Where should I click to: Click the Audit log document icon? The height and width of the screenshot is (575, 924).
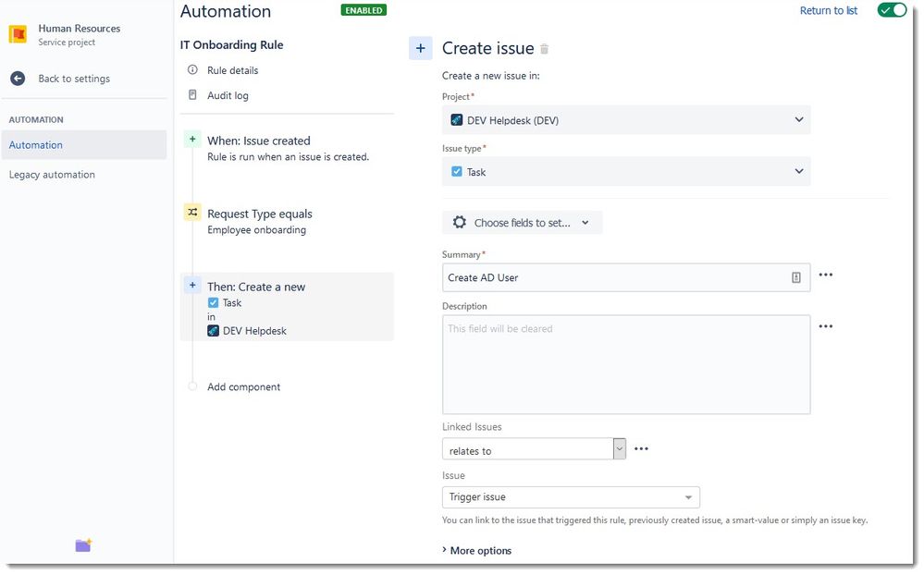(192, 95)
